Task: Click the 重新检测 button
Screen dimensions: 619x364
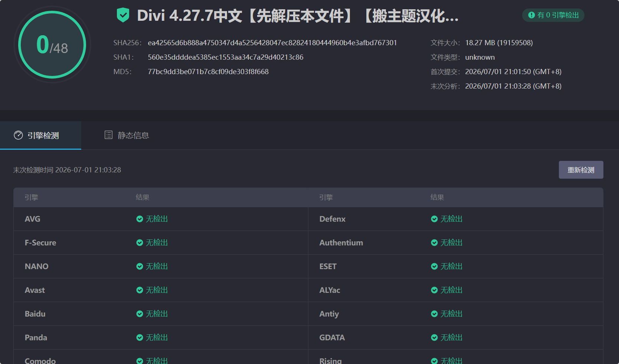Action: 581,170
